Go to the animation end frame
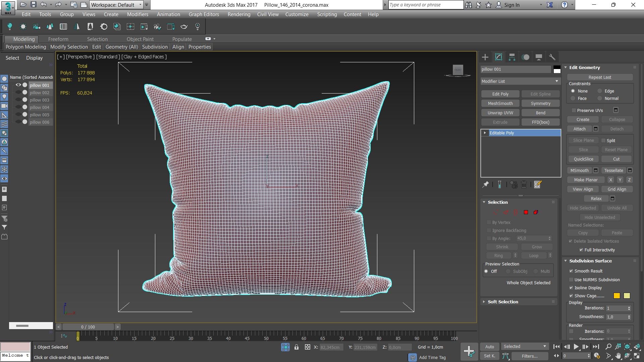 click(x=596, y=347)
